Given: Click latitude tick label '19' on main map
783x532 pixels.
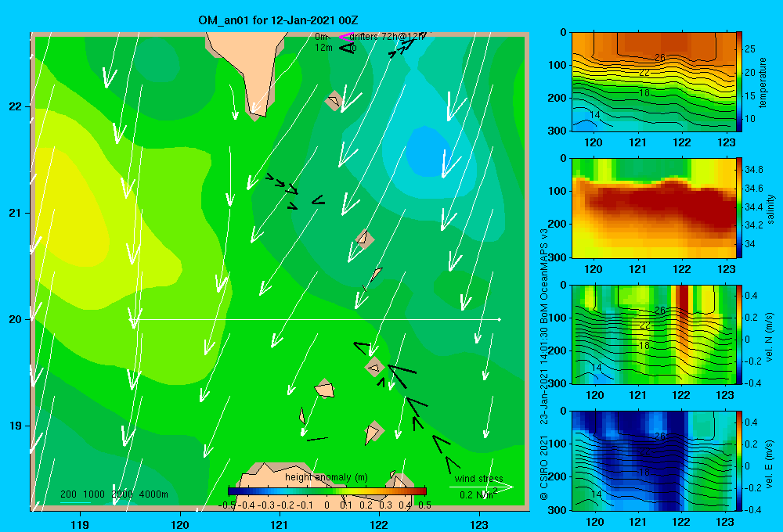Looking at the screenshot, I should (x=16, y=426).
